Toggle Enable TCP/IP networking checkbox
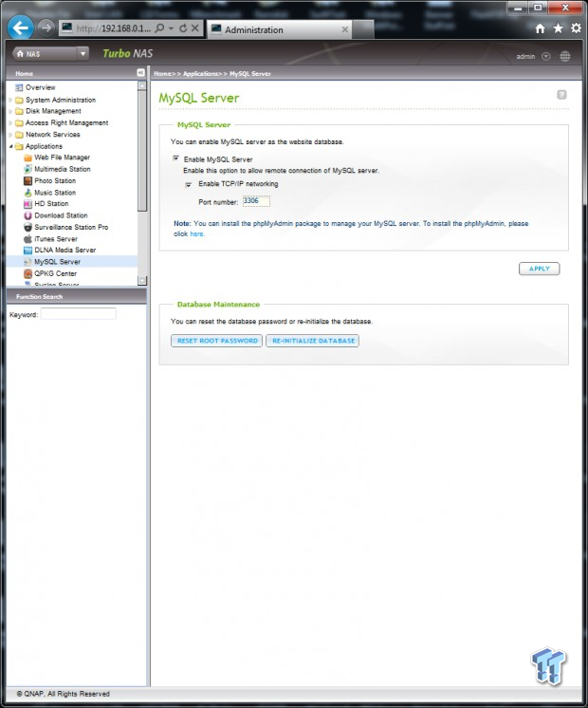The width and height of the screenshot is (588, 708). (x=189, y=184)
